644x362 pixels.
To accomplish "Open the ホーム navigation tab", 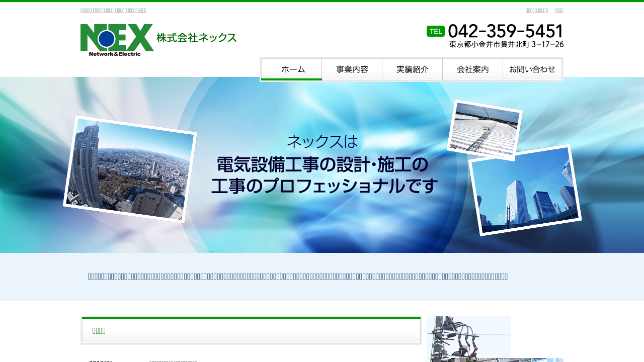I will click(x=291, y=69).
